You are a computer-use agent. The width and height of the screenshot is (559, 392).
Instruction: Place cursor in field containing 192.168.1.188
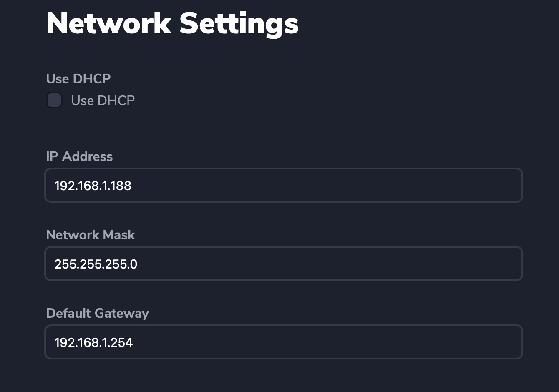284,185
